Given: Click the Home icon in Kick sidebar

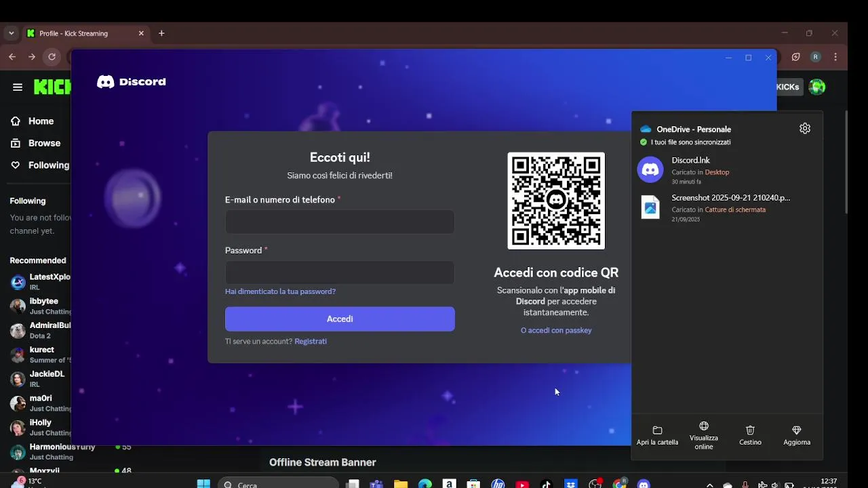Looking at the screenshot, I should 16,121.
